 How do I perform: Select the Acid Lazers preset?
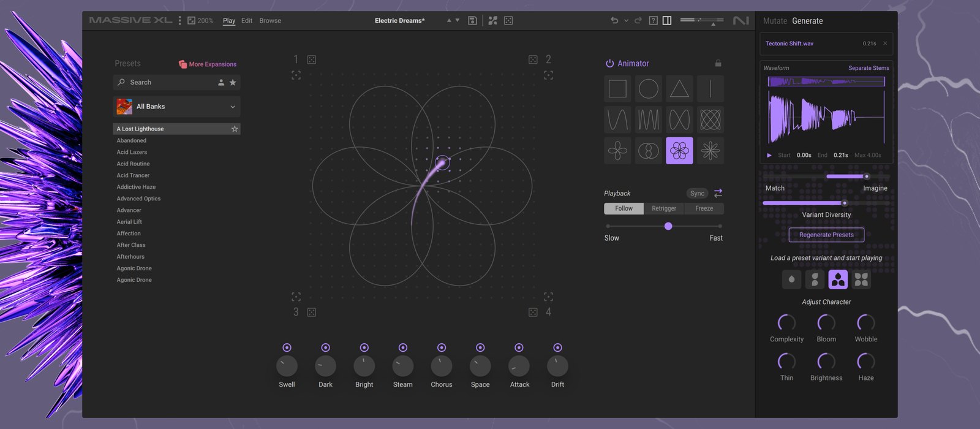[x=132, y=152]
